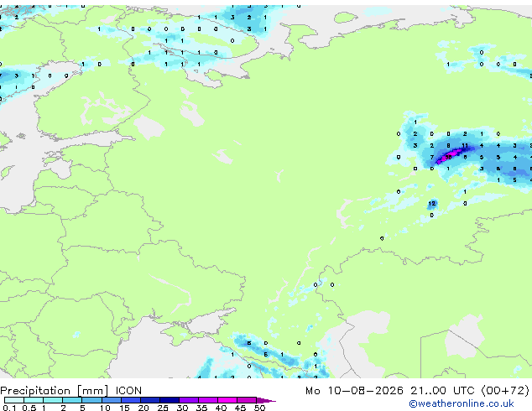Click the 0.1–0.5 mm palest legend swatch
This screenshot has width=532, height=411.
(14, 400)
